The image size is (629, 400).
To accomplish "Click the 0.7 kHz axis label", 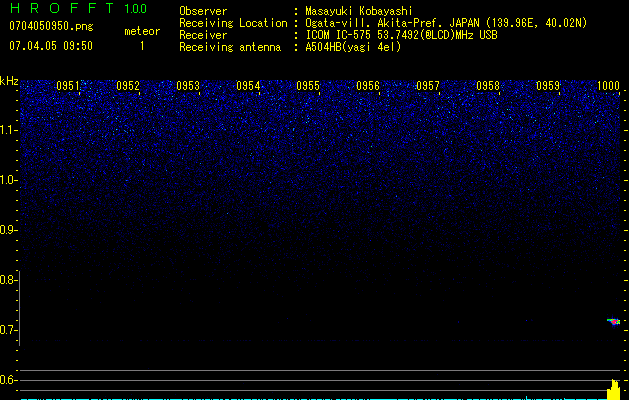I will pyautogui.click(x=8, y=330).
